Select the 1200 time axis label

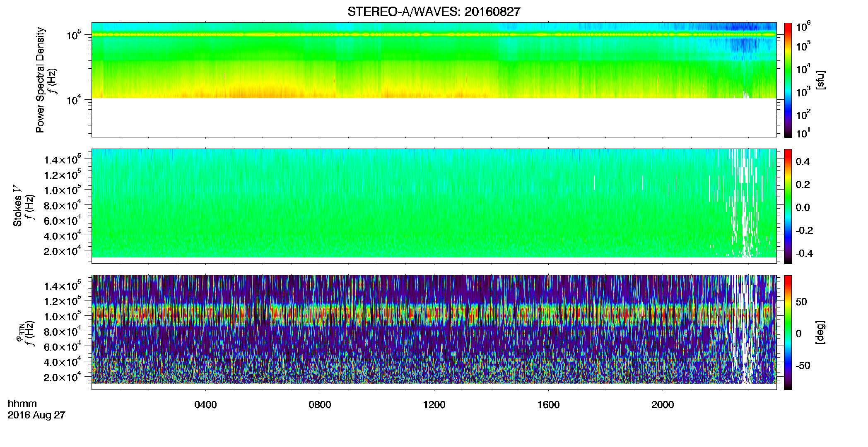tap(434, 405)
